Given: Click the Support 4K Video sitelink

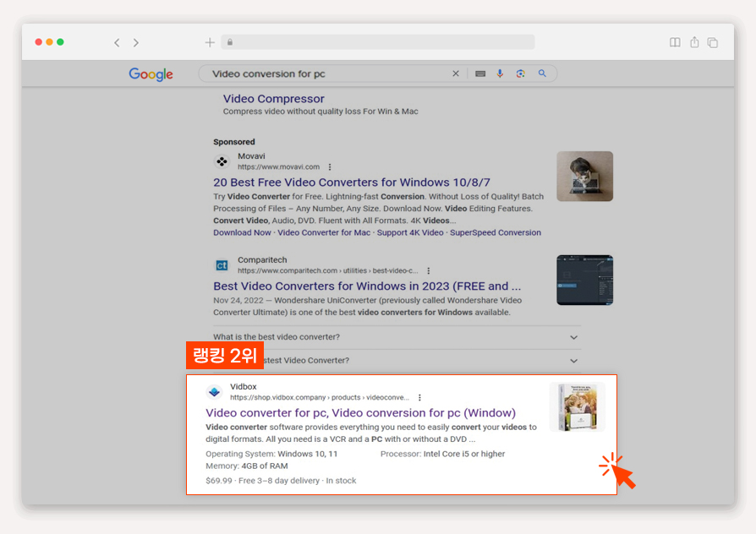Looking at the screenshot, I should pos(410,232).
